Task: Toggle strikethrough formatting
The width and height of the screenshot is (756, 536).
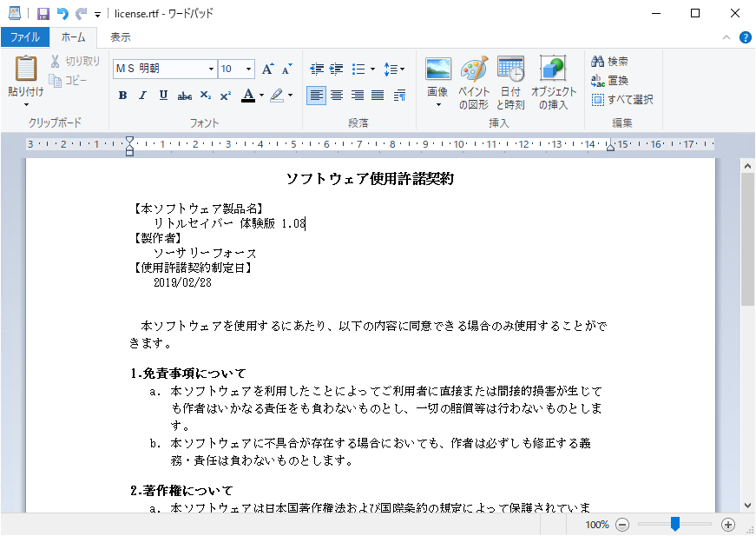Action: pyautogui.click(x=185, y=96)
